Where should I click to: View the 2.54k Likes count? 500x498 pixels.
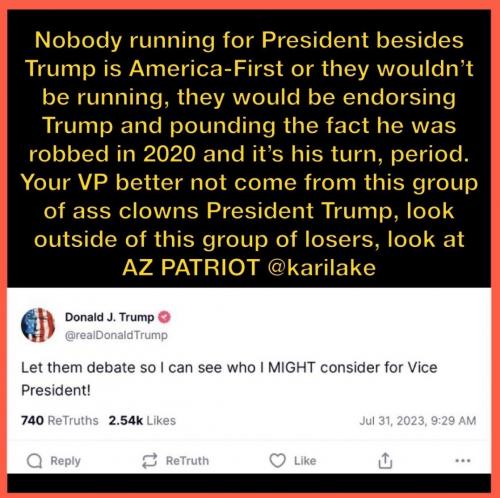pyautogui.click(x=142, y=420)
